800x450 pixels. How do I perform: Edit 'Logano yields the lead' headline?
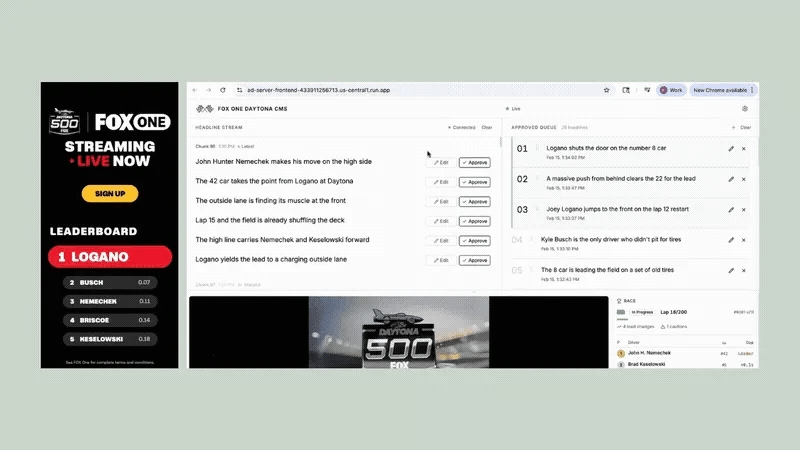tap(441, 260)
